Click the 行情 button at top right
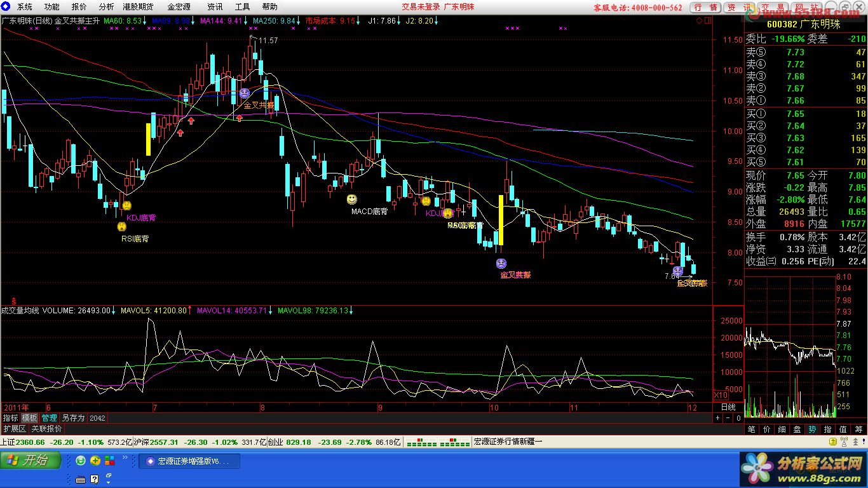 click(x=705, y=7)
